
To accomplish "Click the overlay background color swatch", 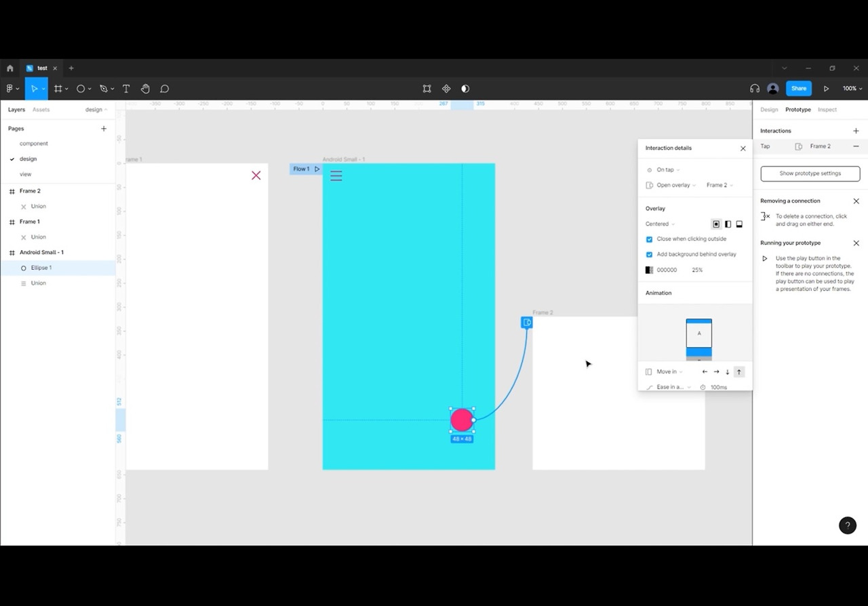I will point(650,270).
